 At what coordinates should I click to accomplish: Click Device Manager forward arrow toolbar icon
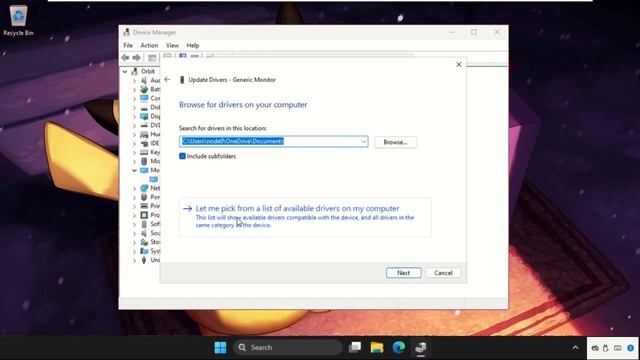137,58
